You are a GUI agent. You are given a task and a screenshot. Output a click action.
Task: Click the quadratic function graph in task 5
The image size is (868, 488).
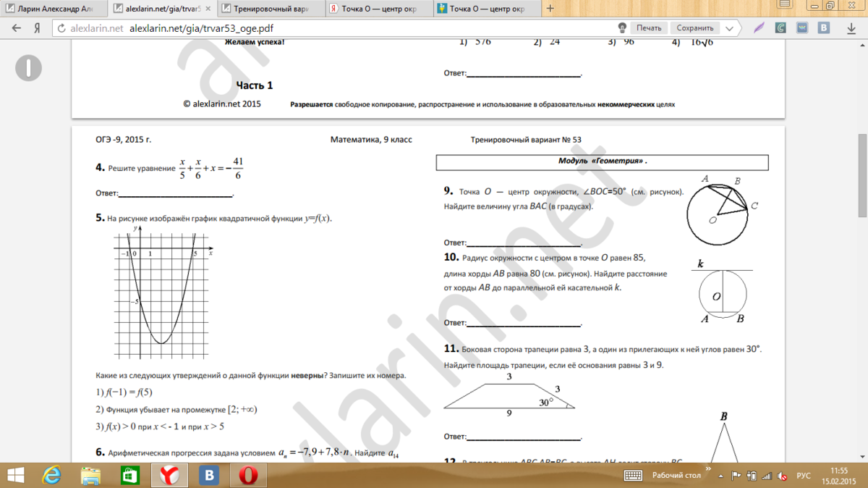point(162,292)
